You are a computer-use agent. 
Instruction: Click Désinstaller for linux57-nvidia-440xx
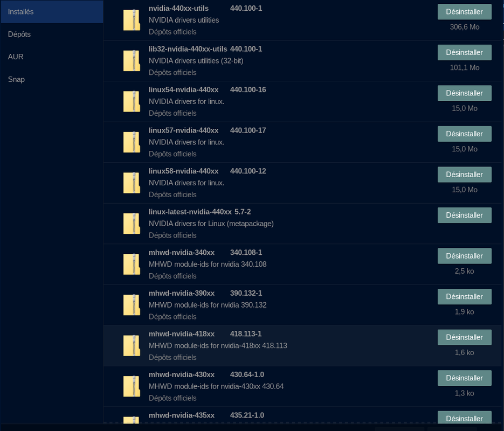(465, 134)
